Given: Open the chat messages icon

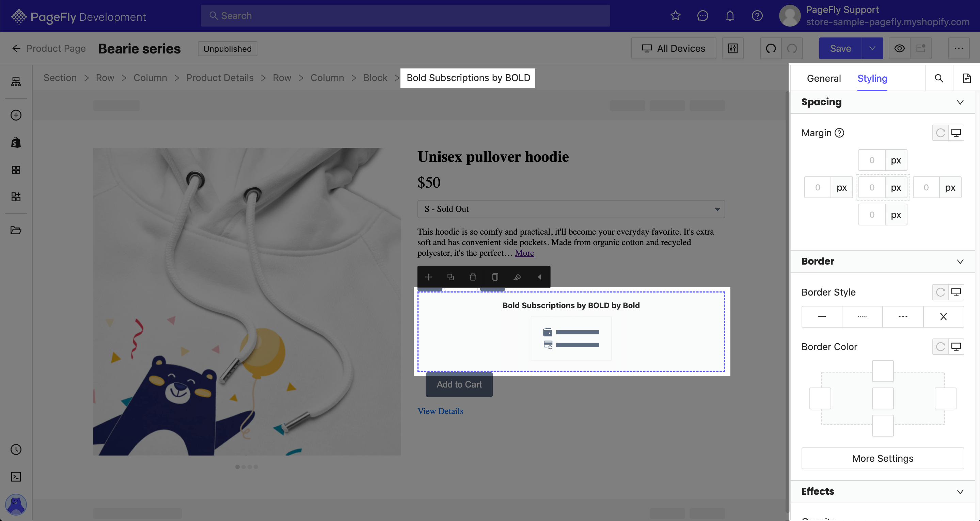Looking at the screenshot, I should [x=703, y=16].
